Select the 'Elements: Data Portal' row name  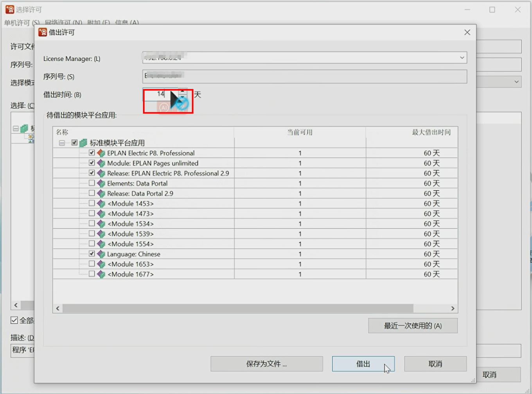(137, 184)
